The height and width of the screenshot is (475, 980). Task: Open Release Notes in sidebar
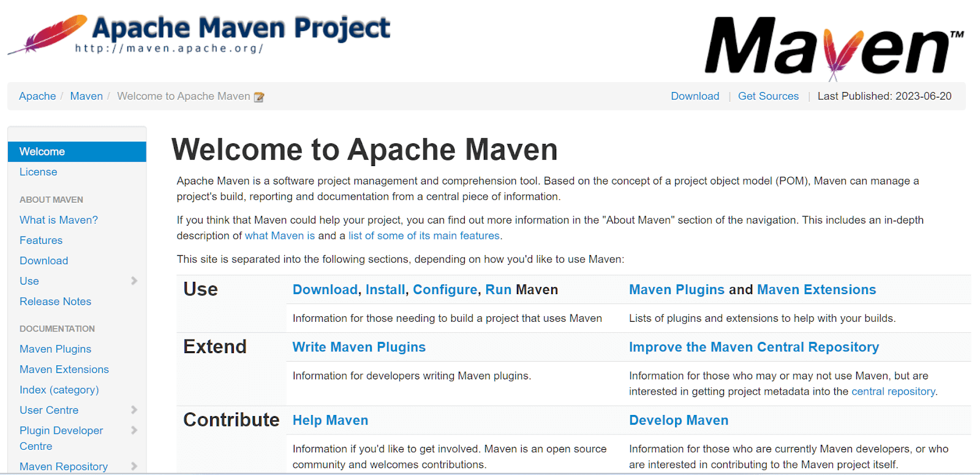55,302
